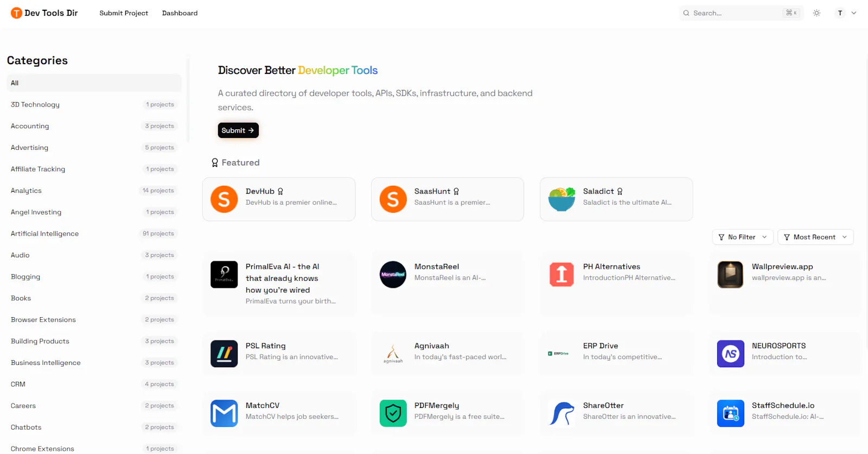The height and width of the screenshot is (454, 868).
Task: Open the Books category
Action: tap(94, 298)
